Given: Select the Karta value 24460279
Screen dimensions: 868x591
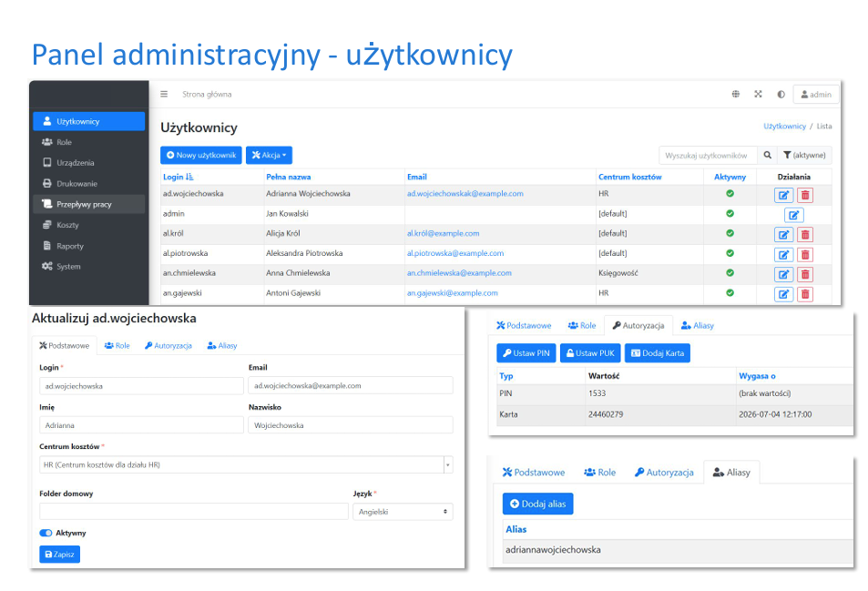Looking at the screenshot, I should [x=606, y=414].
